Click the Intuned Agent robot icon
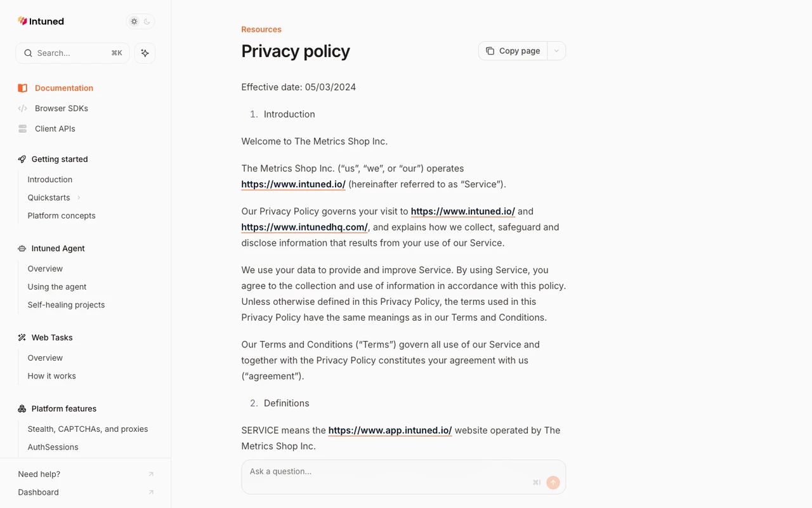 pyautogui.click(x=22, y=248)
